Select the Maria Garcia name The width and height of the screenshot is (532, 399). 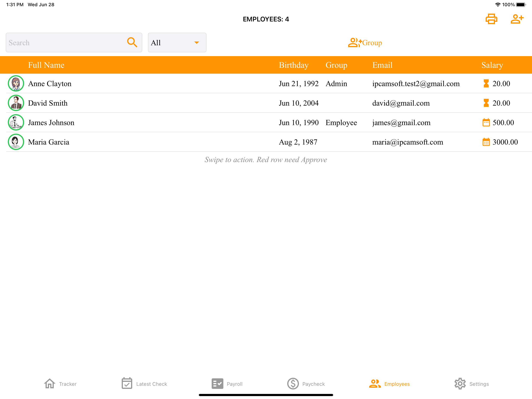[48, 142]
